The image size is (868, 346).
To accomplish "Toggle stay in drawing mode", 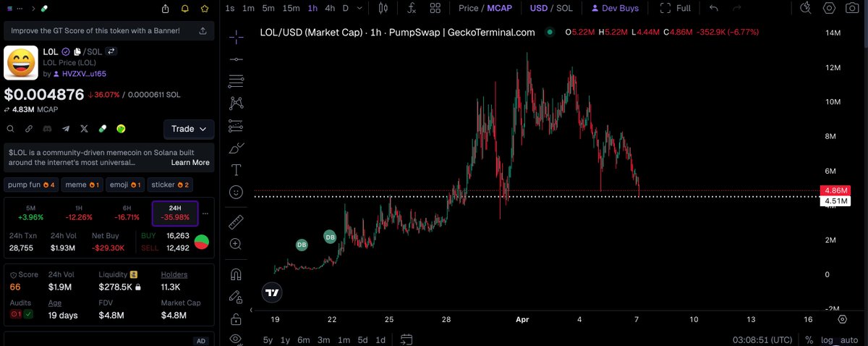I will pyautogui.click(x=236, y=296).
